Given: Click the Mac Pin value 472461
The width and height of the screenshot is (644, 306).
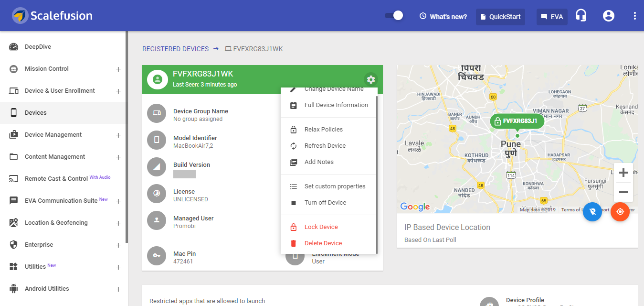Looking at the screenshot, I should (183, 262).
